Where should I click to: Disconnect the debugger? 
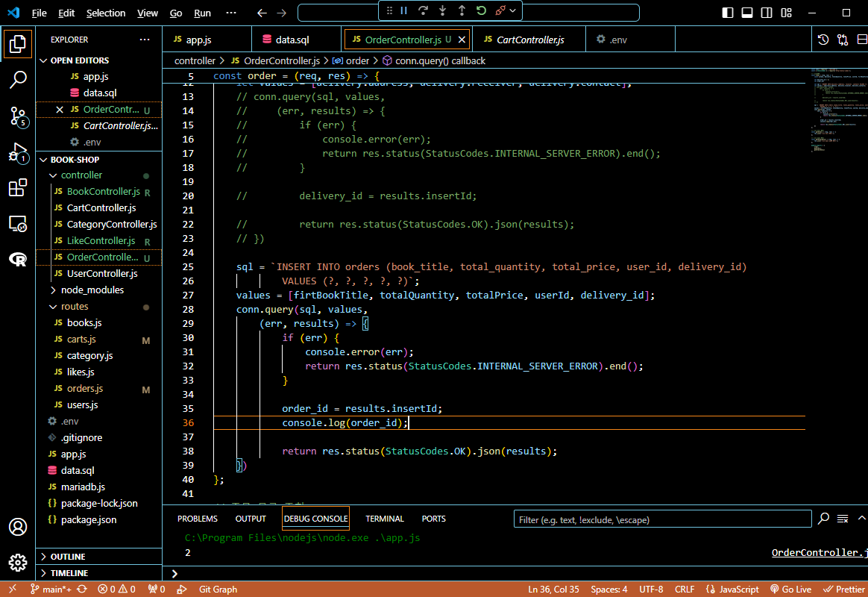[500, 10]
